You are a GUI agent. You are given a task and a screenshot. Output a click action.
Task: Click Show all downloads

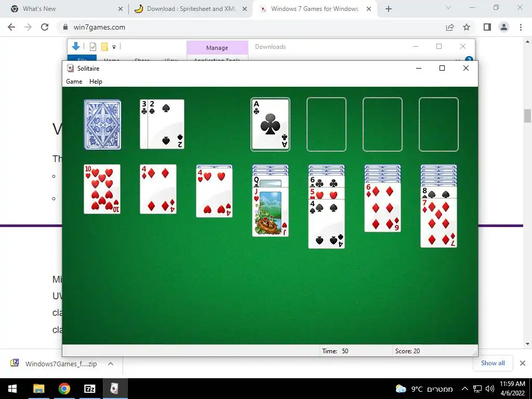(x=493, y=363)
